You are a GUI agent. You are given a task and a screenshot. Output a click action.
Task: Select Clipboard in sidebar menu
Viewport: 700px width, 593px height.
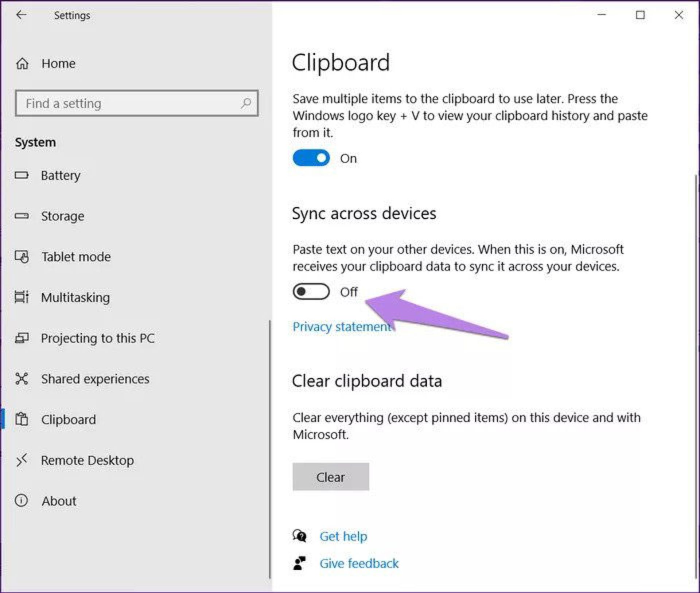click(x=68, y=420)
